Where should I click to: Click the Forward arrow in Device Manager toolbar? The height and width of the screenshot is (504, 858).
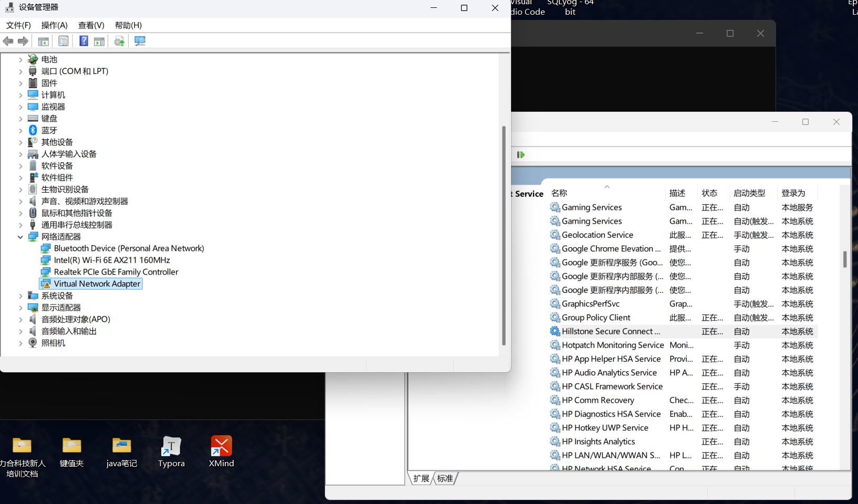coord(23,41)
